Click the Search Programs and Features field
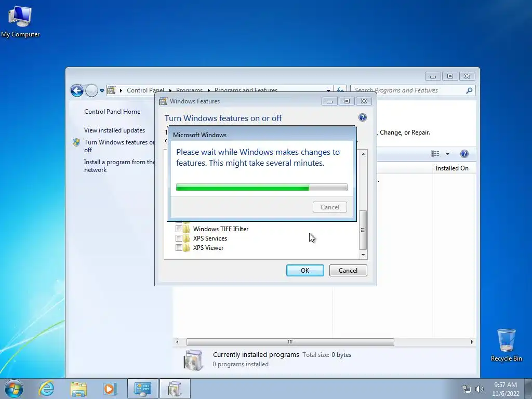Screen dimensions: 532x399 pos(413,90)
